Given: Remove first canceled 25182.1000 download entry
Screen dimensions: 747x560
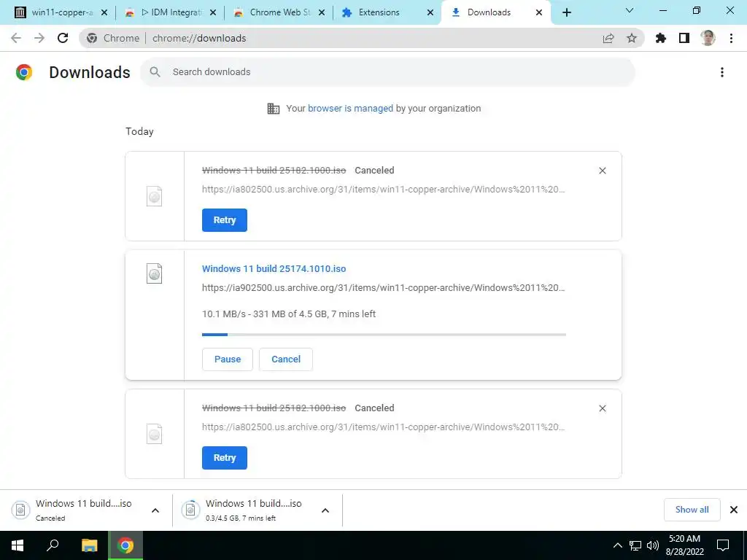Looking at the screenshot, I should [602, 171].
